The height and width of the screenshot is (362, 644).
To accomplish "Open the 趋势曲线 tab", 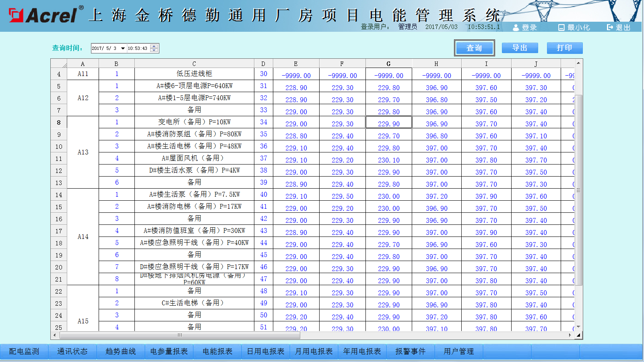I will tap(120, 352).
